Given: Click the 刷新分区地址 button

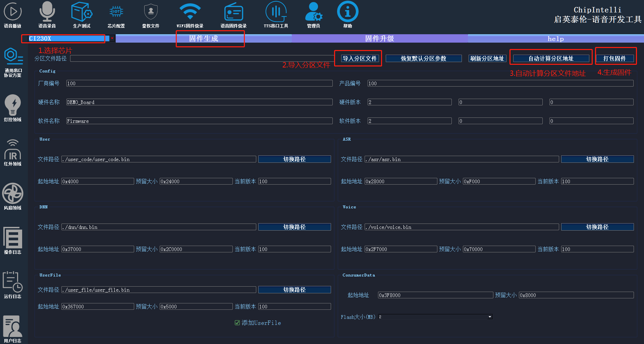Looking at the screenshot, I should [x=487, y=58].
